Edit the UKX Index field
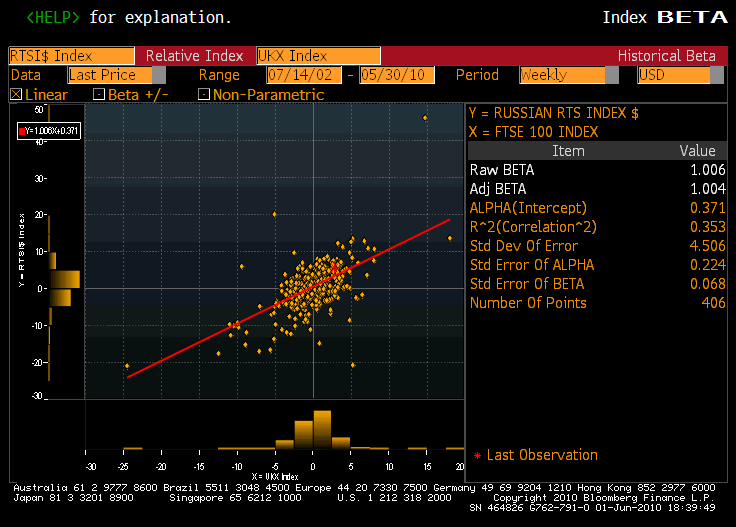Screen dimensions: 736x527 (319, 56)
